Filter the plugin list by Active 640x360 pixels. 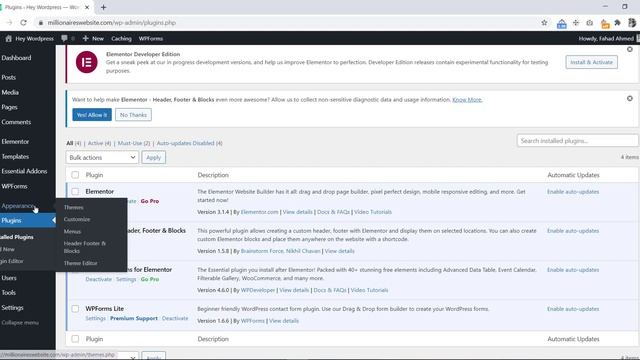click(99, 143)
